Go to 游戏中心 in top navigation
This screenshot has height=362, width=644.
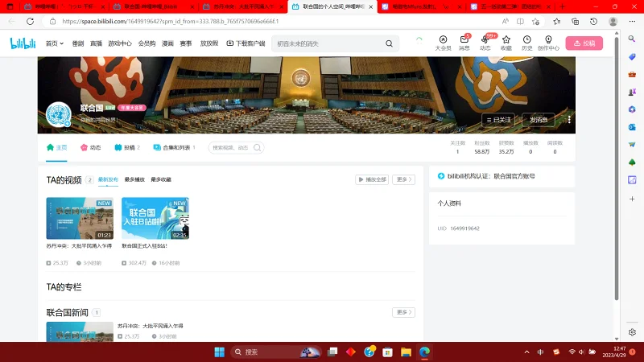click(120, 43)
